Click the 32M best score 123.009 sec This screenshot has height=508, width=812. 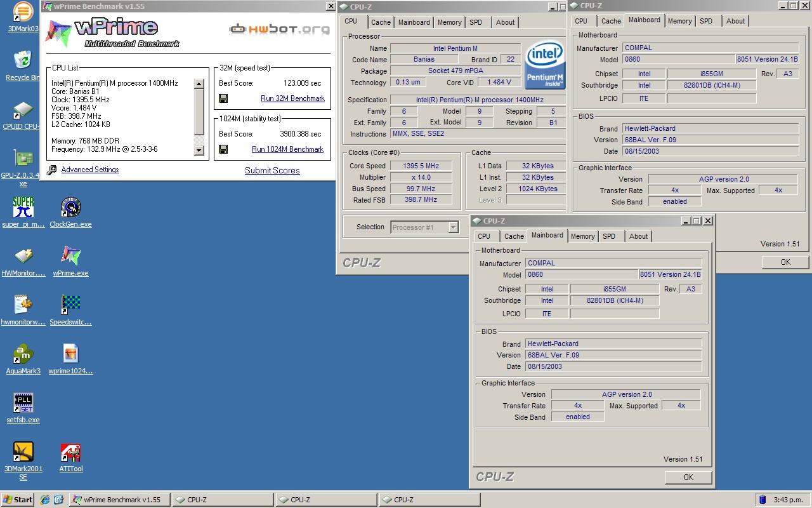coord(303,83)
